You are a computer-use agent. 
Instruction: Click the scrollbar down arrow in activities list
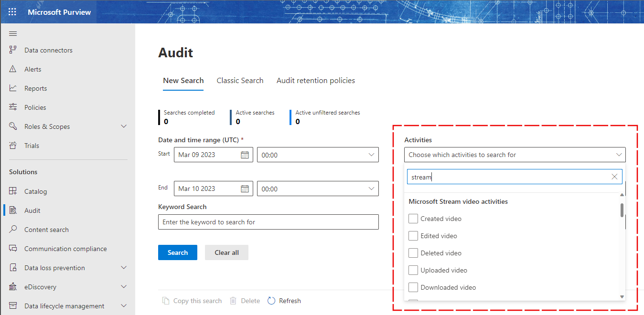622,297
